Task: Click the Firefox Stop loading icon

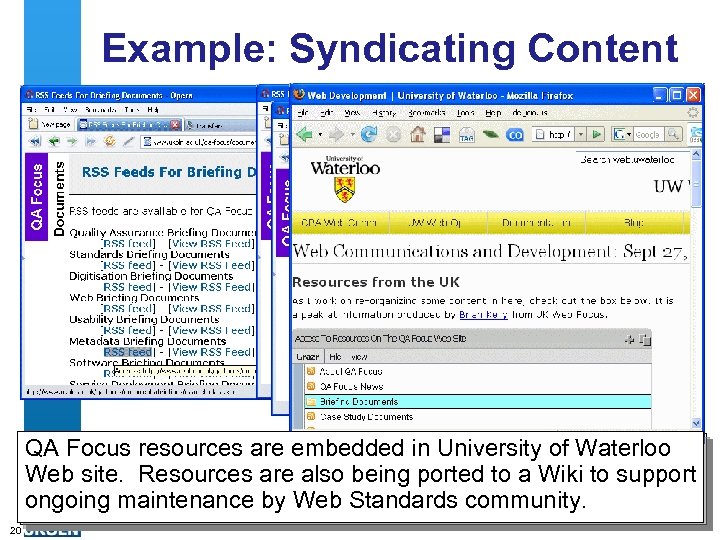Action: pyautogui.click(x=393, y=135)
